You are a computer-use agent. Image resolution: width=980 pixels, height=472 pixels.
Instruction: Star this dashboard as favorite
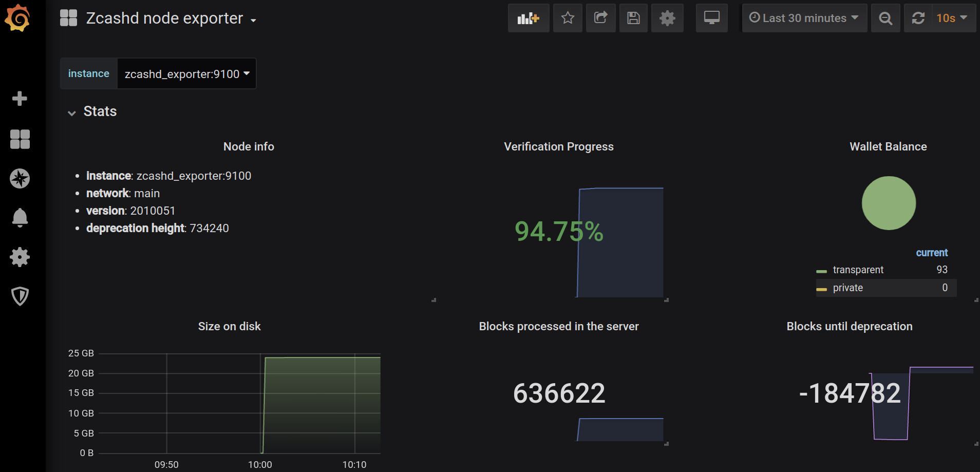pos(568,18)
